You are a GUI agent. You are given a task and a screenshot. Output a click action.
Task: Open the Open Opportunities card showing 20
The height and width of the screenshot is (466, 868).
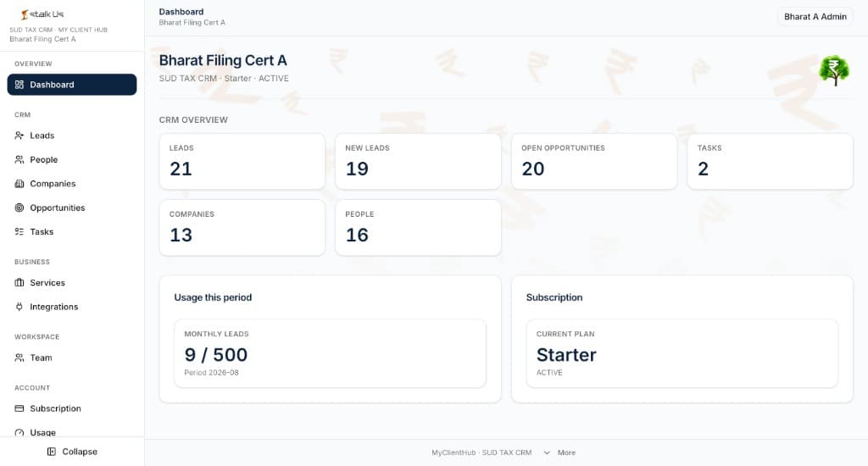pos(594,161)
